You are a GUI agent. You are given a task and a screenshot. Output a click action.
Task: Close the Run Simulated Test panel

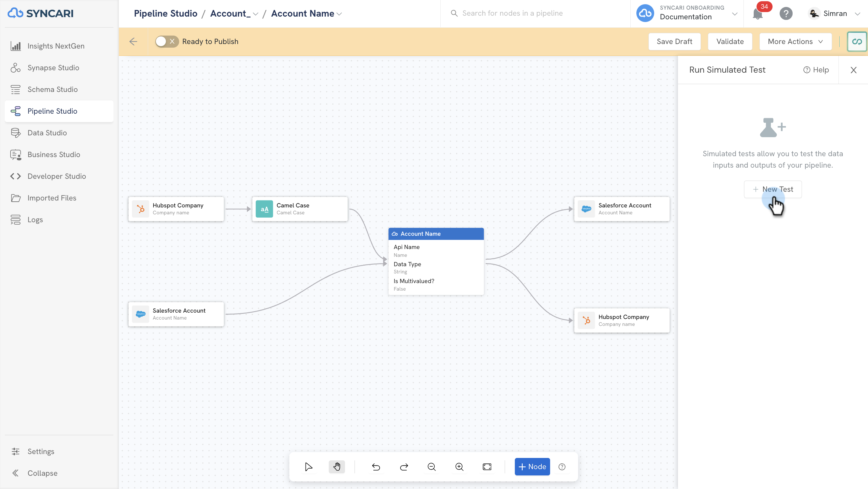[853, 70]
